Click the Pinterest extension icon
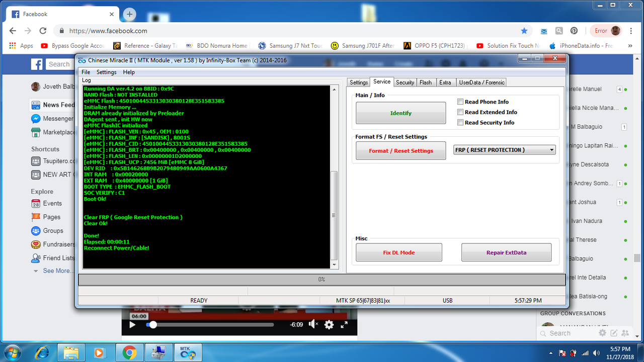Viewport: 644px width, 362px height. pos(574,31)
